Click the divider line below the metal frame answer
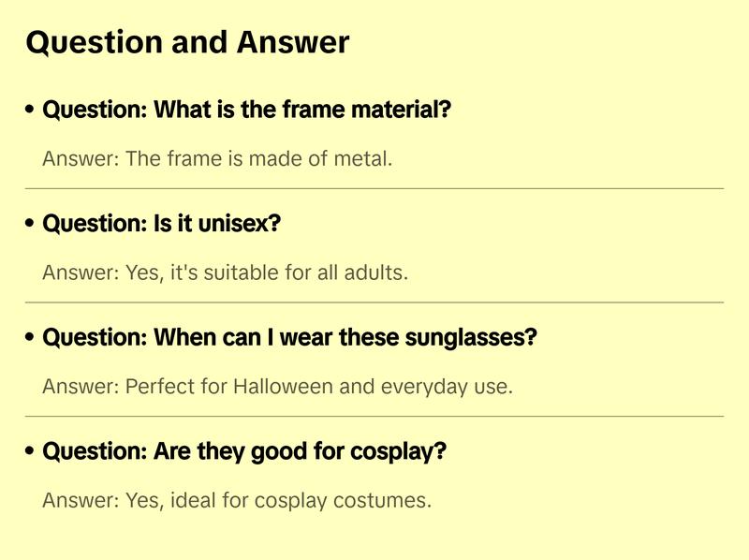This screenshot has height=560, width=749. [374, 188]
